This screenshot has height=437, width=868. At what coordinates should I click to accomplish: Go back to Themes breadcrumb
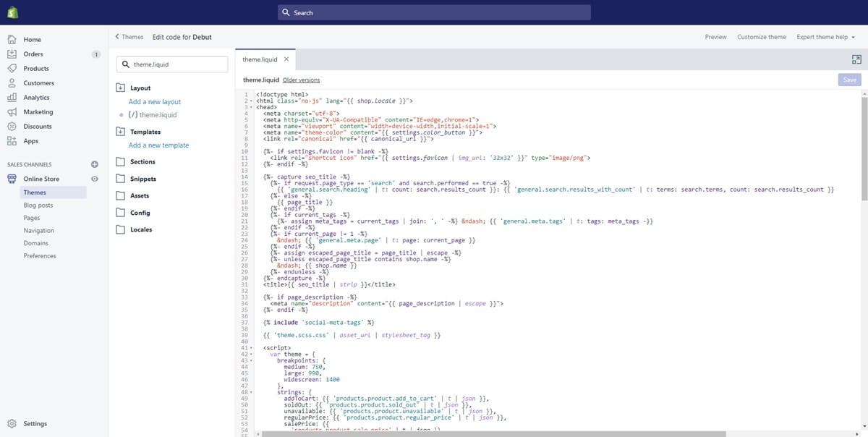click(x=129, y=37)
